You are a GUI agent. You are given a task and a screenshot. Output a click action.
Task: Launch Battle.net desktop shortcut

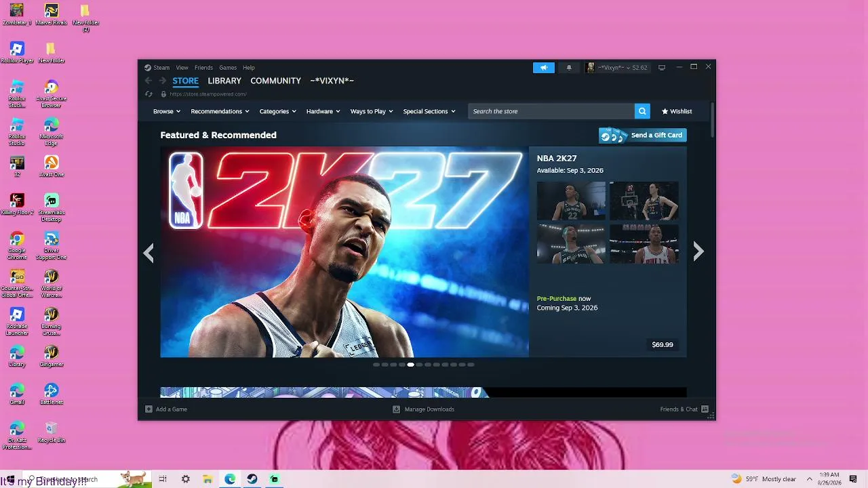52,394
